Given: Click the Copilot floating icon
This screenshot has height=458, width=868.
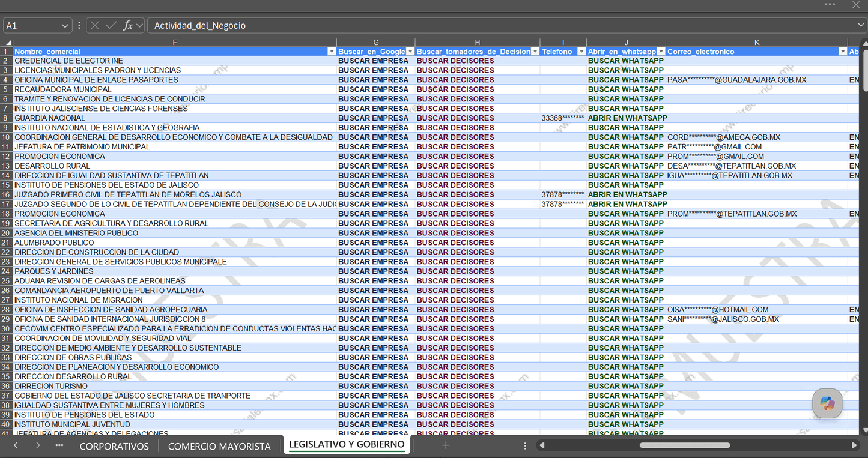Looking at the screenshot, I should 827,403.
